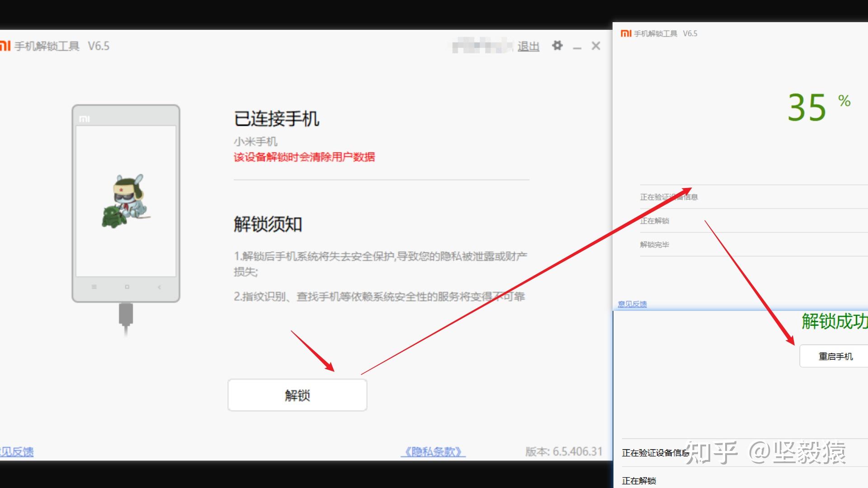
Task: Click the 退出 logout link
Action: 528,46
